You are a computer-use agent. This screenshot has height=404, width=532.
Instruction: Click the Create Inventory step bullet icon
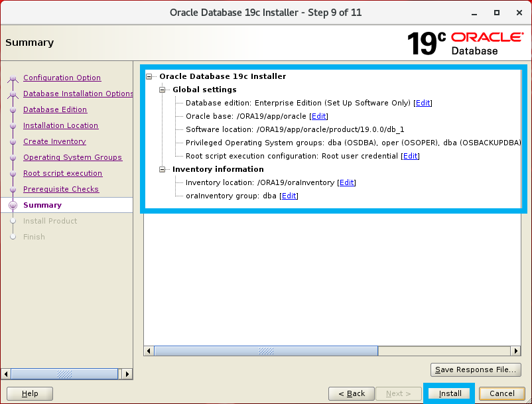tap(13, 142)
